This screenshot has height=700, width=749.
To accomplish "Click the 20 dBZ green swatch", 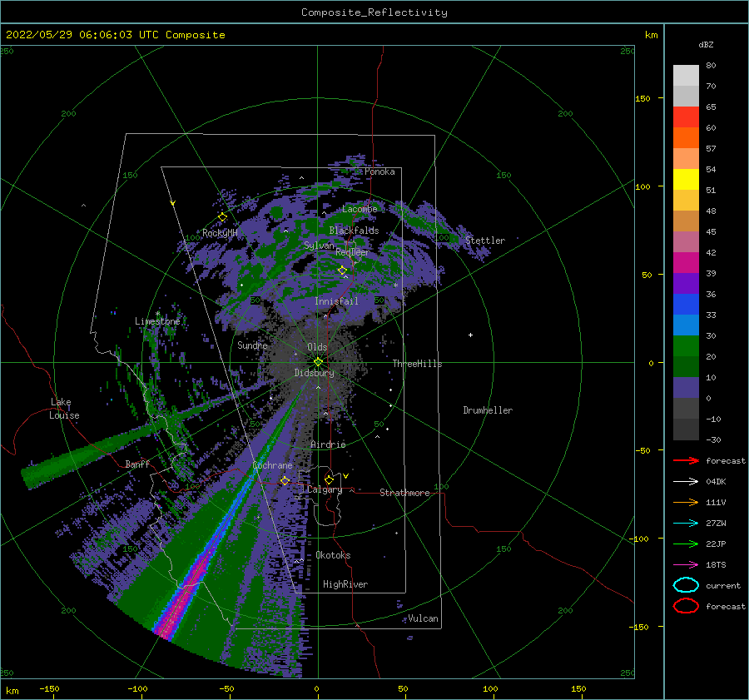I will click(x=686, y=345).
